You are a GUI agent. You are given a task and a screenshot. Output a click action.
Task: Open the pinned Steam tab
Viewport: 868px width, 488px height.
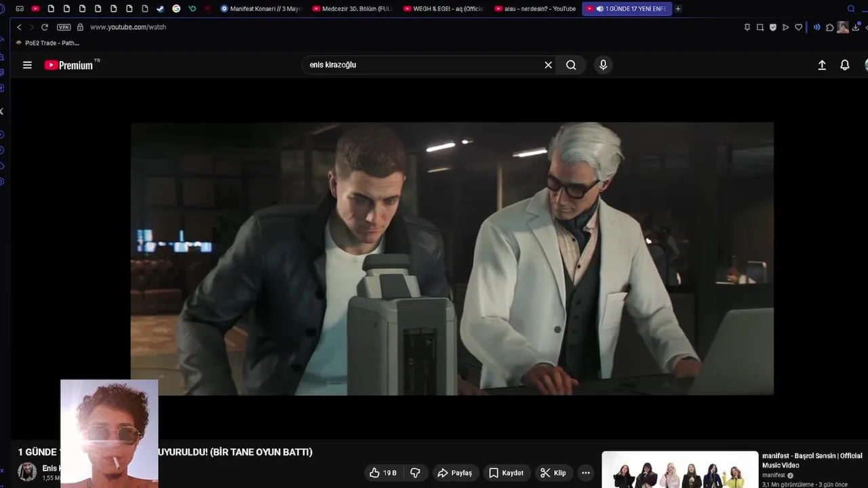160,9
